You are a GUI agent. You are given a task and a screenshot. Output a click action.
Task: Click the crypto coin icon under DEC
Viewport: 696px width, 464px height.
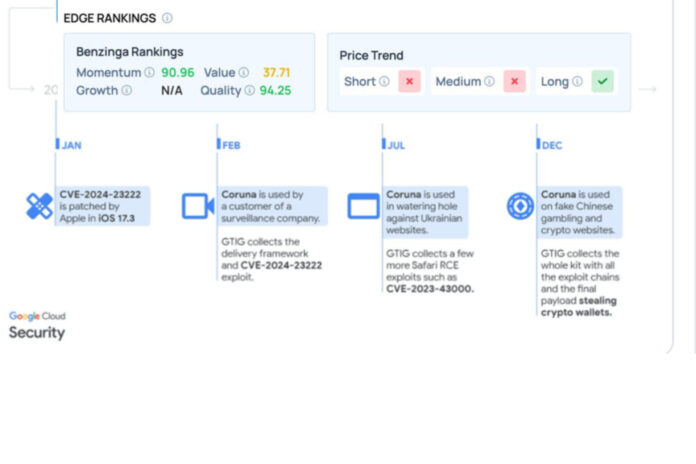tap(520, 206)
